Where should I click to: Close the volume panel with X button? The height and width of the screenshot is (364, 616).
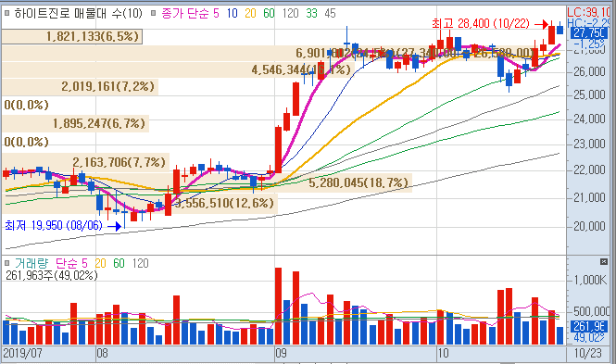tap(604, 261)
